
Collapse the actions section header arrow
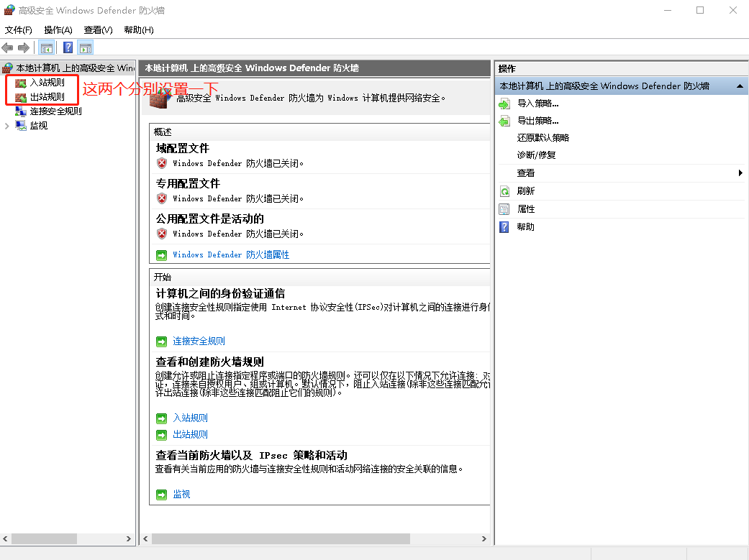[x=740, y=86]
